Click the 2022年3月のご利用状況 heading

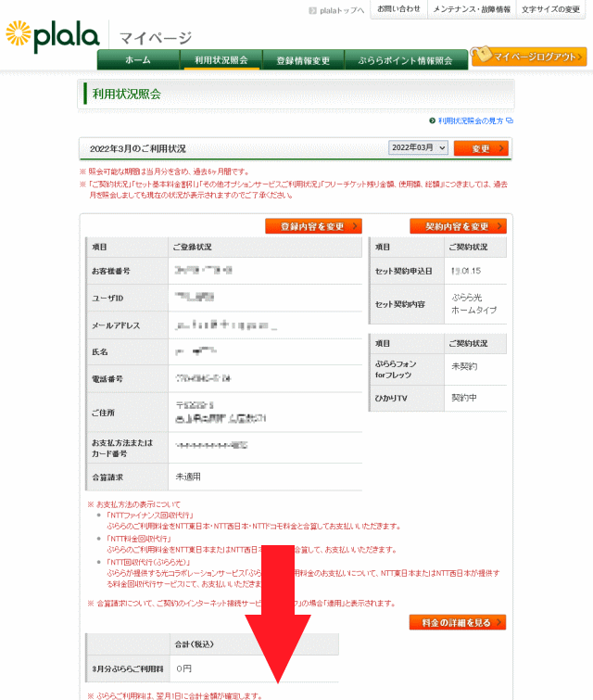pos(137,148)
